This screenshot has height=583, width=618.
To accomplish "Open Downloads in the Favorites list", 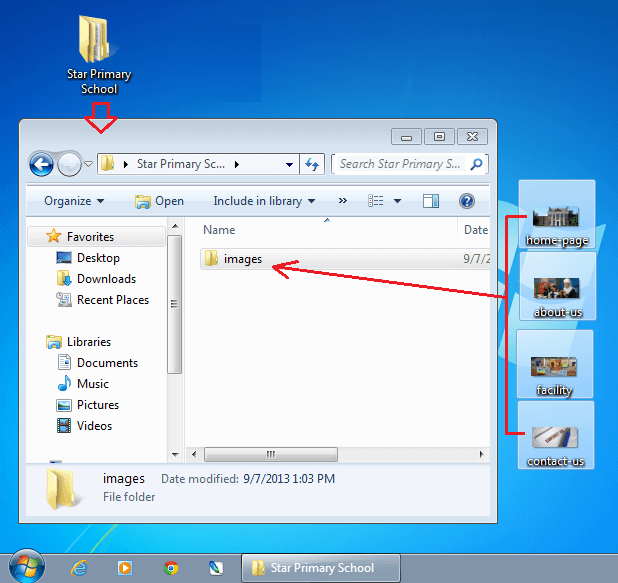I will [106, 279].
